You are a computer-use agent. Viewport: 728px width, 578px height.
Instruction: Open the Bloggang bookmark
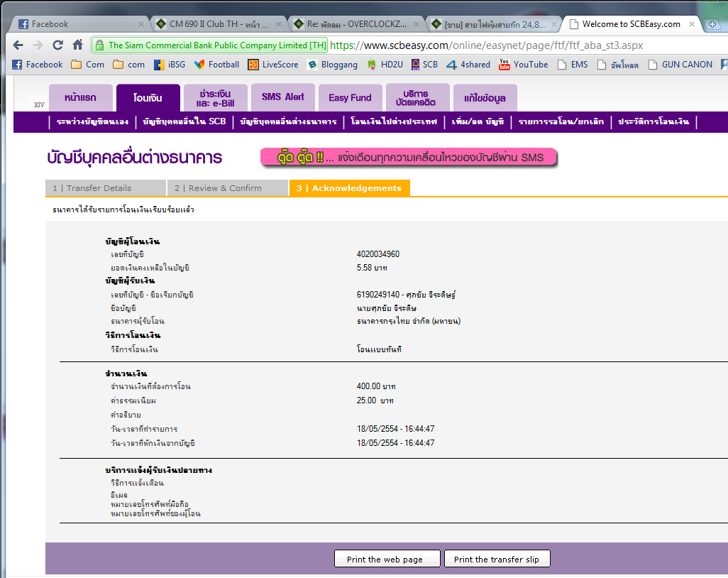pos(333,65)
